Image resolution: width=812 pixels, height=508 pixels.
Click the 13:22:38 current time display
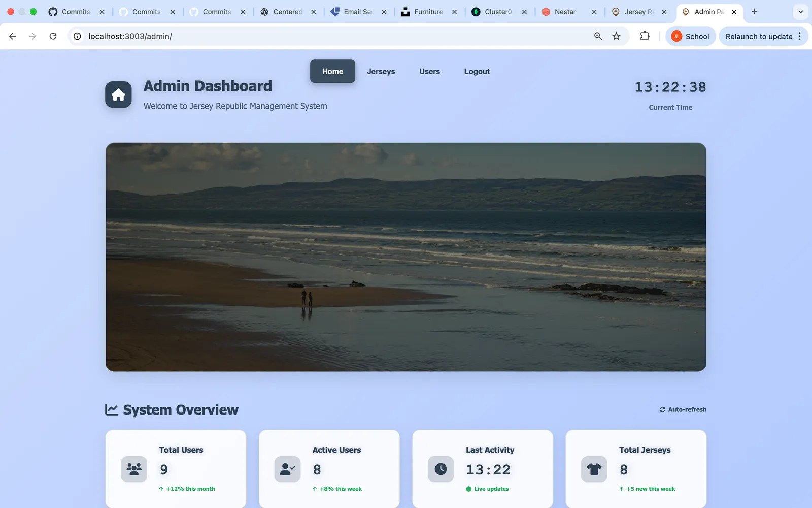tap(670, 87)
